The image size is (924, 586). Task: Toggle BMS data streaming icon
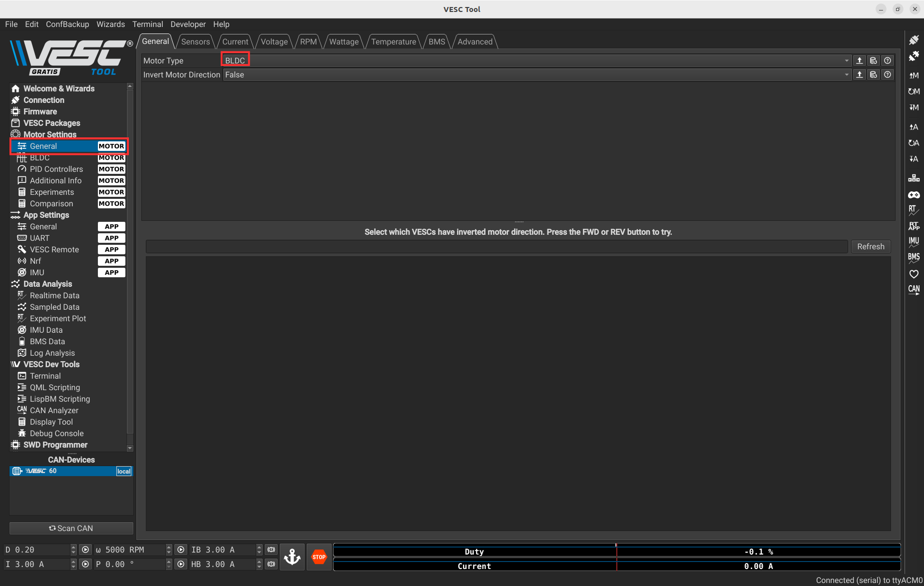click(914, 258)
